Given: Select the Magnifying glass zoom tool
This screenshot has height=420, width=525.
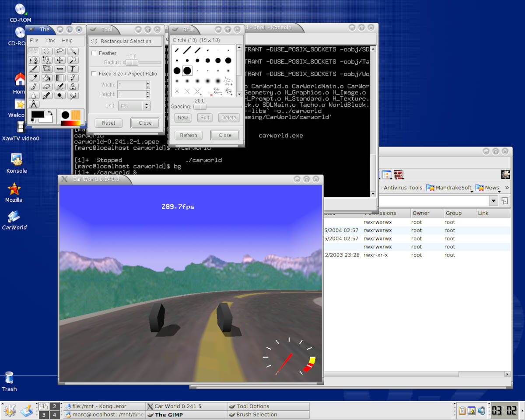Looking at the screenshot, I should click(x=73, y=60).
